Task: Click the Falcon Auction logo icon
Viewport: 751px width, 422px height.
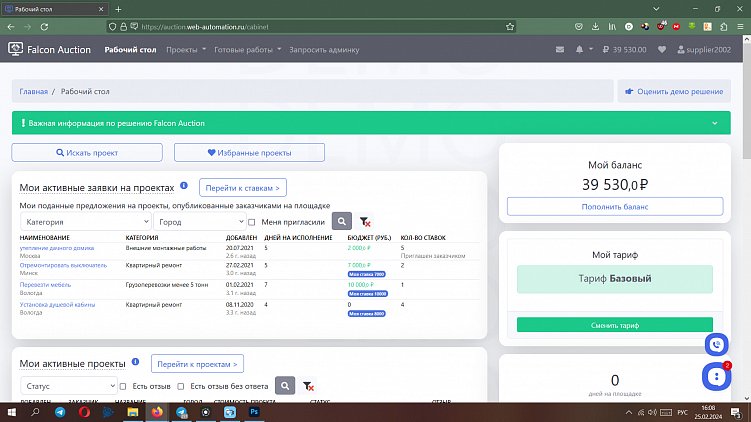Action: 15,49
